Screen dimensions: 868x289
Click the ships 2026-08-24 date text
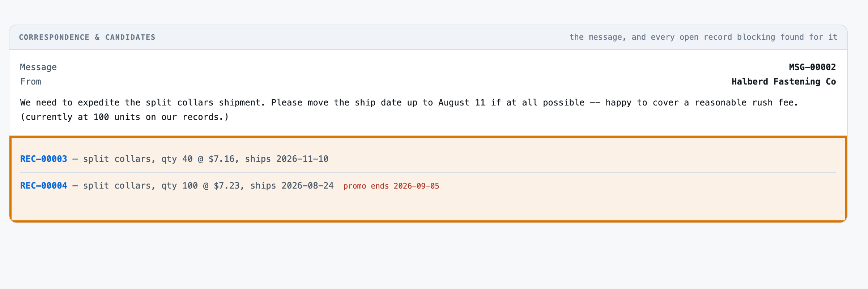292,186
